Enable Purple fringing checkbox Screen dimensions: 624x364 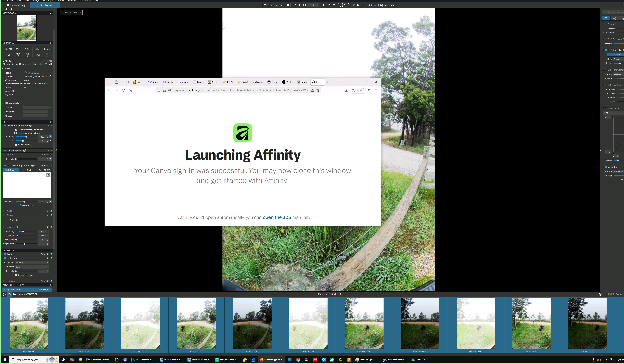coord(16,145)
